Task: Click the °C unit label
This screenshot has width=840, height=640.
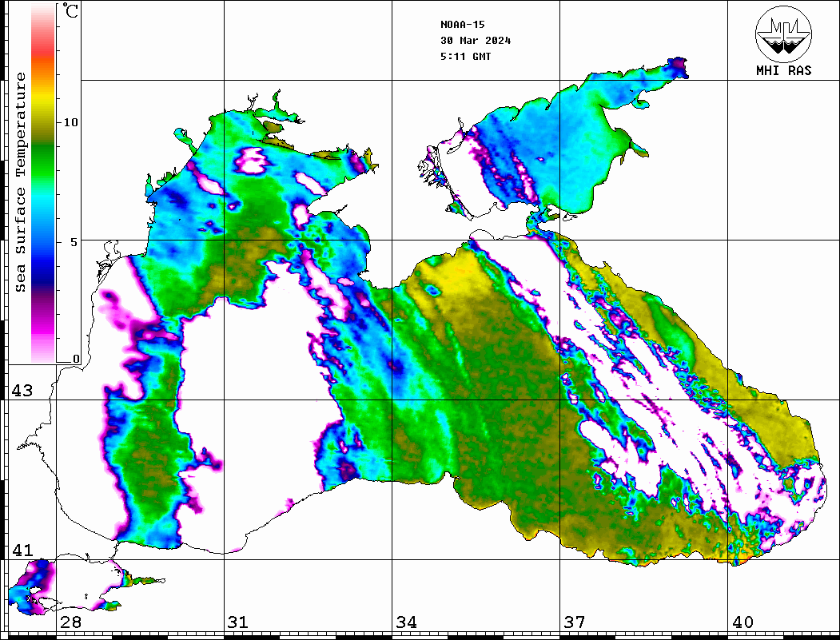Action: 70,10
